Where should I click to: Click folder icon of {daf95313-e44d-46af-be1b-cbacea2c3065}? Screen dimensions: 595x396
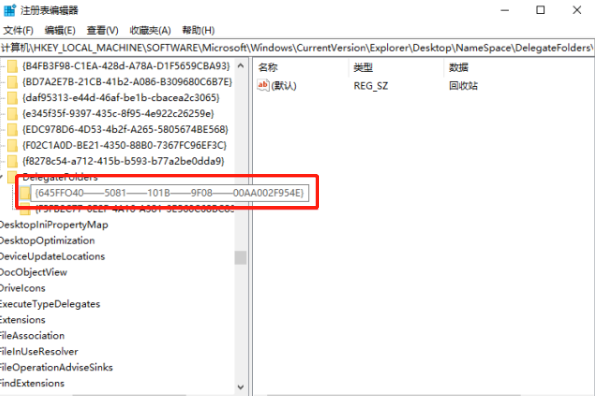point(13,98)
